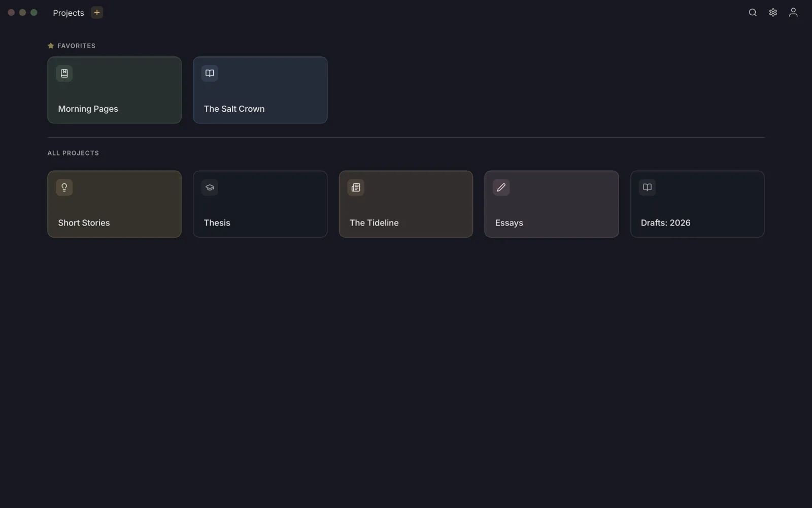Click the FAVORITES section heading
This screenshot has height=508, width=812.
76,46
